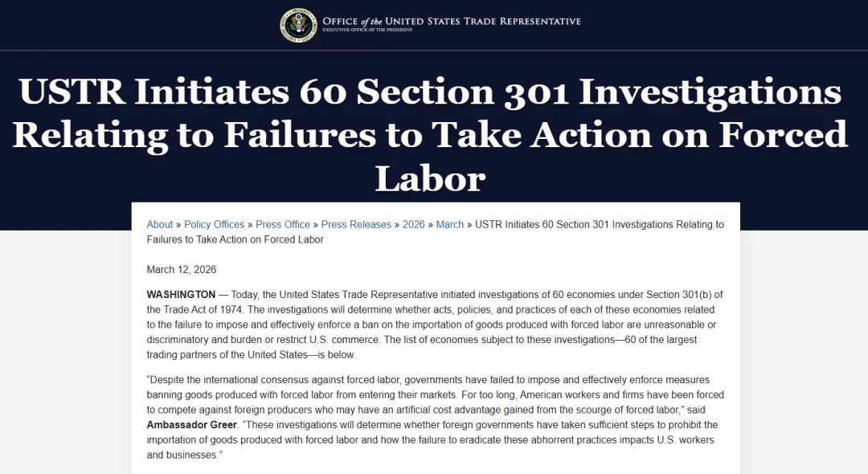Select the 2026 breadcrumb link
Image resolution: width=868 pixels, height=474 pixels.
click(x=413, y=225)
